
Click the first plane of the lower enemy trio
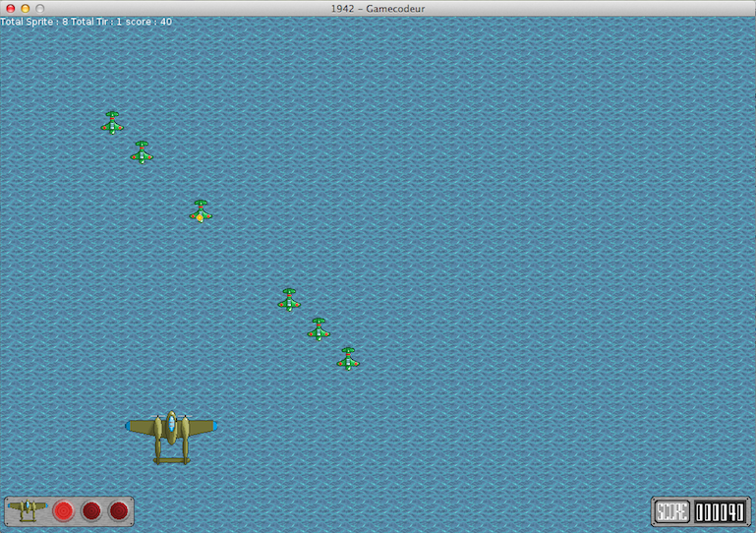[x=289, y=300]
